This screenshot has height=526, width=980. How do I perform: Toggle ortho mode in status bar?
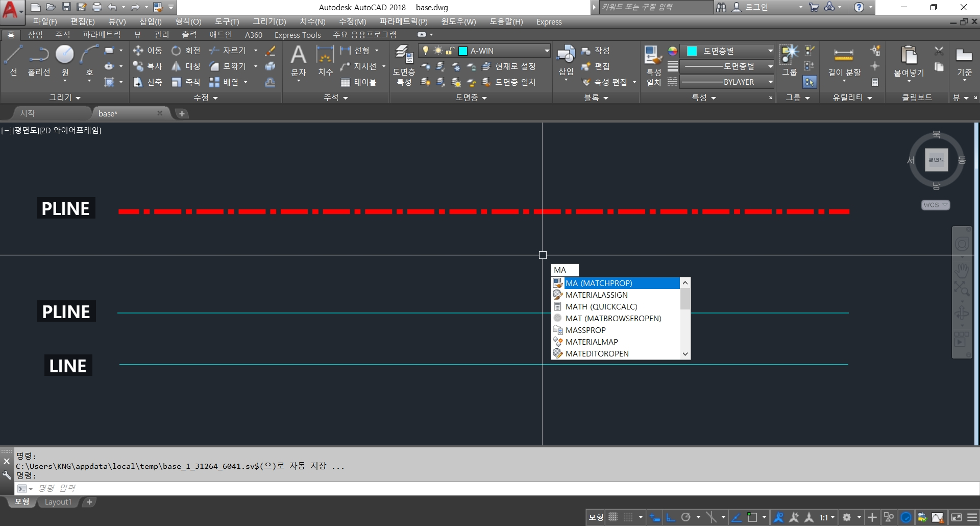coord(671,517)
